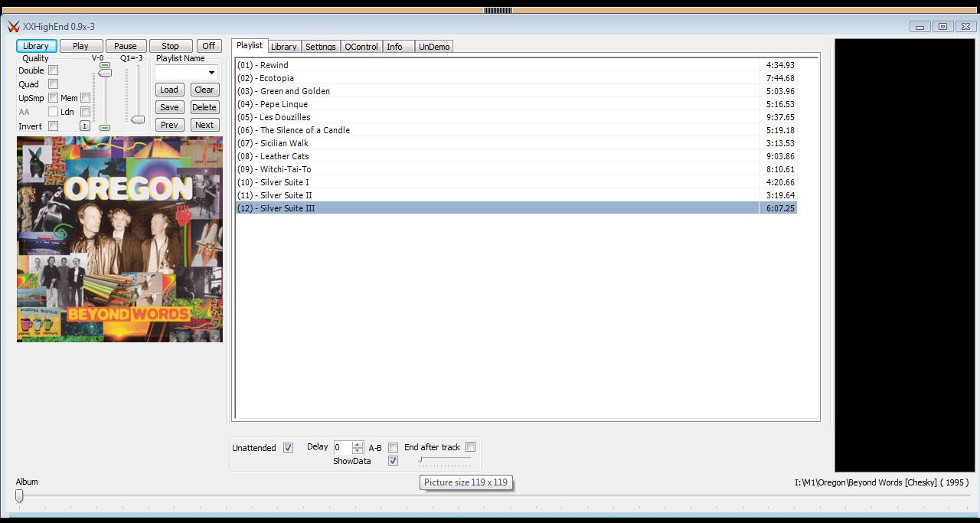Enable the A-B checkbox
The width and height of the screenshot is (980, 523).
pos(394,447)
